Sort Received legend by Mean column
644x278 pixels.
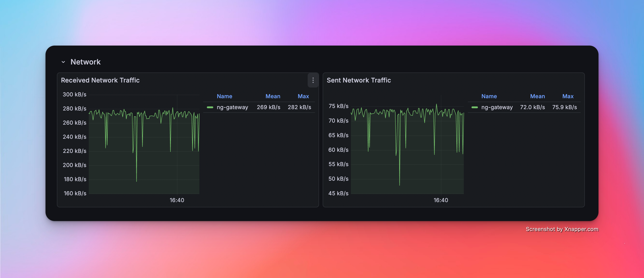[272, 96]
